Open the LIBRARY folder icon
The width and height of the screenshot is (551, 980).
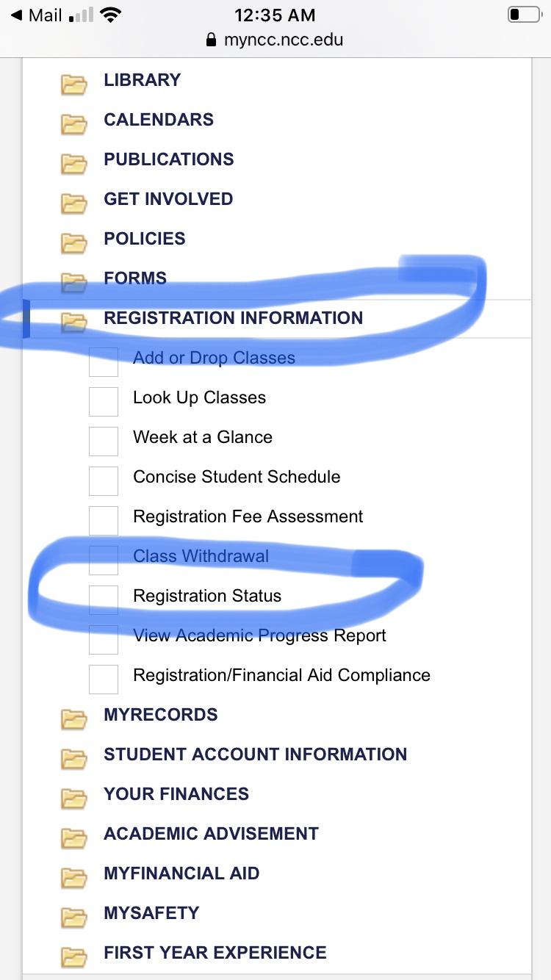pyautogui.click(x=73, y=85)
